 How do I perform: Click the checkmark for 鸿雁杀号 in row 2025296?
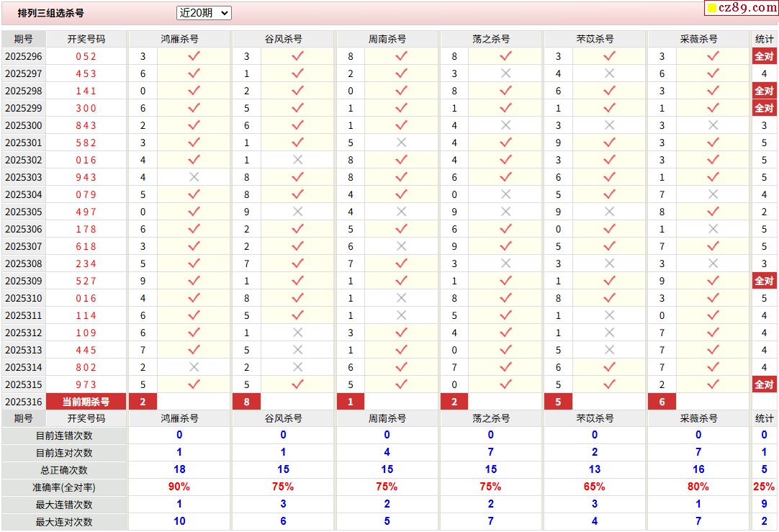[x=194, y=56]
